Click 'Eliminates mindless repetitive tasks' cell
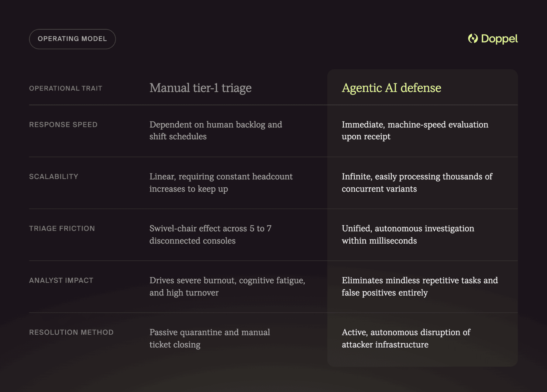The image size is (547, 392). point(420,286)
